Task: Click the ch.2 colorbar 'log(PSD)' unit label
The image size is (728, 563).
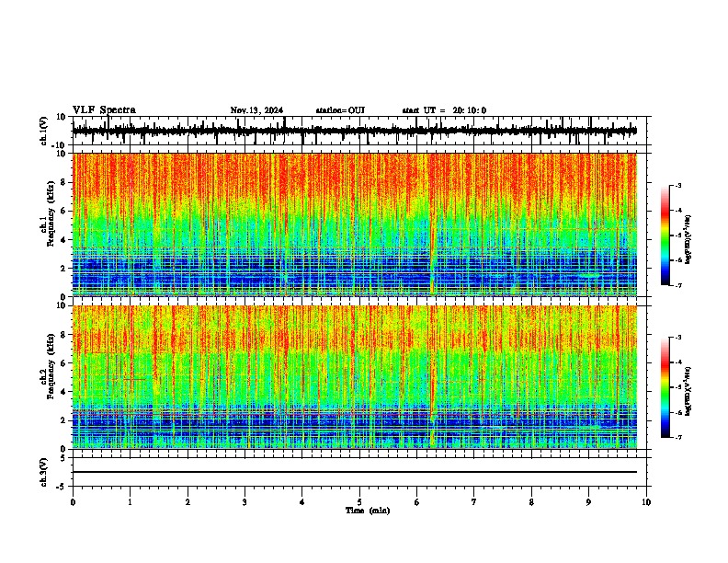Action: coord(688,391)
